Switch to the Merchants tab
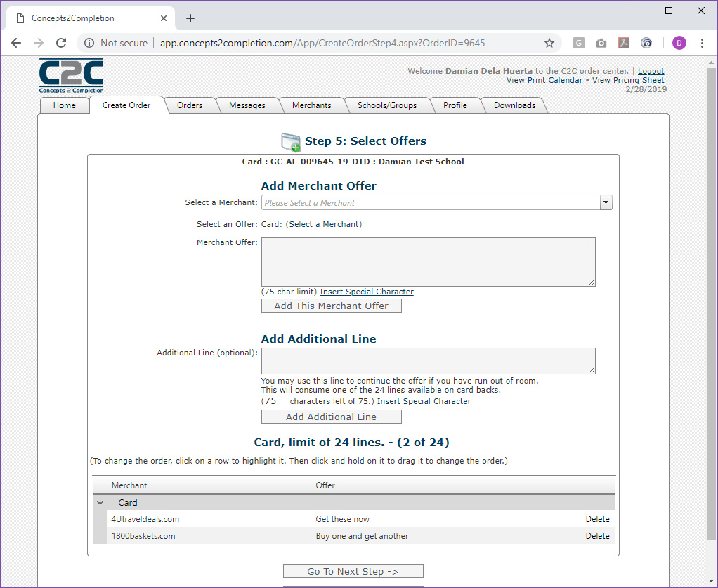The image size is (718, 588). (x=311, y=105)
